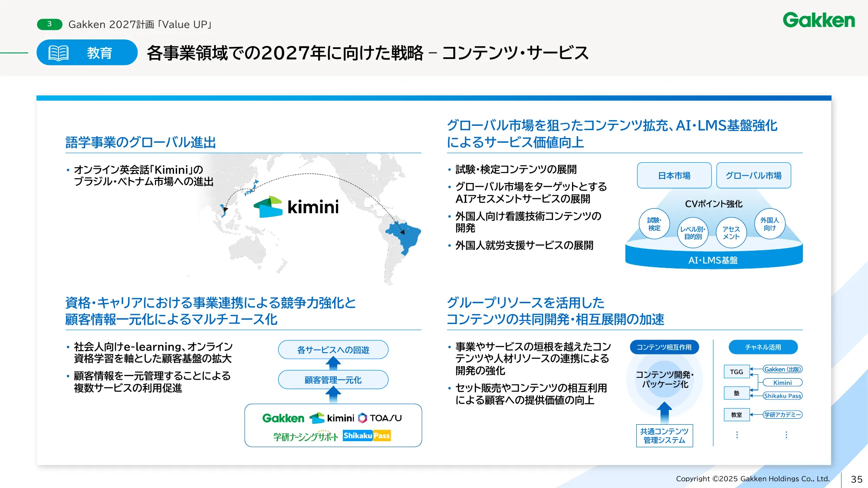Expand the ellipsis under 学研アカデミー
The height and width of the screenshot is (488, 868).
click(786, 434)
